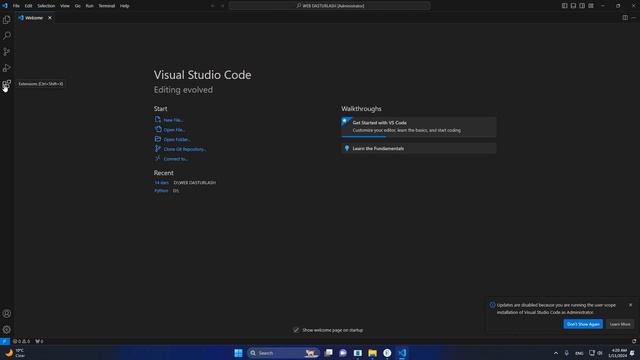Toggle secondary side bar layout icon
The width and height of the screenshot is (640, 360).
tap(582, 6)
